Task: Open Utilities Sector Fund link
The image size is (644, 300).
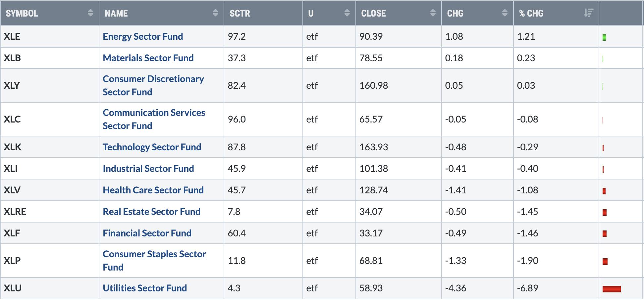Action: (x=145, y=288)
